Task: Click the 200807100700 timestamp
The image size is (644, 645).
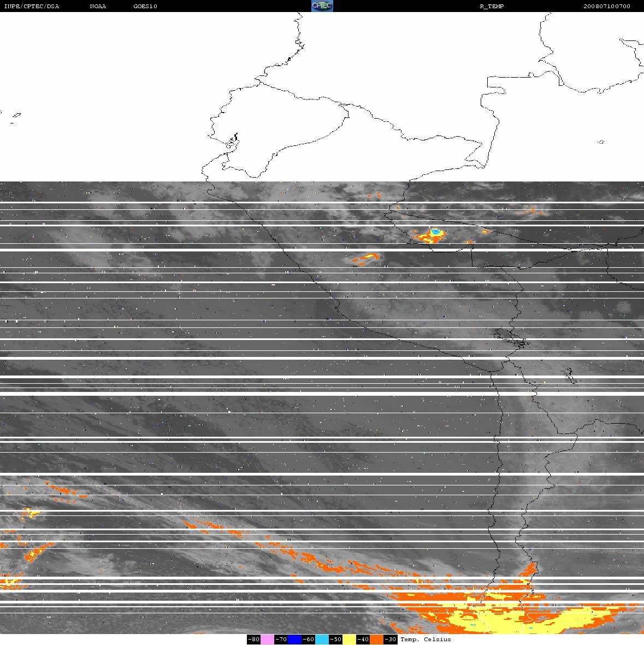Action: click(x=606, y=7)
